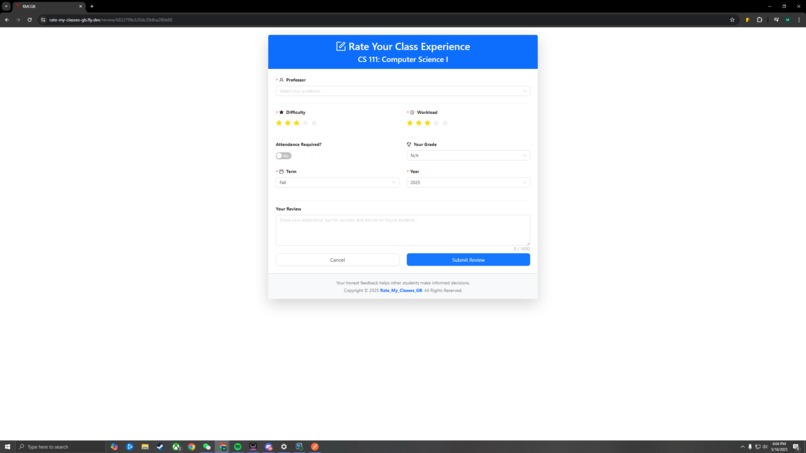Set Workload to one star
The height and width of the screenshot is (453, 806).
tap(410, 123)
